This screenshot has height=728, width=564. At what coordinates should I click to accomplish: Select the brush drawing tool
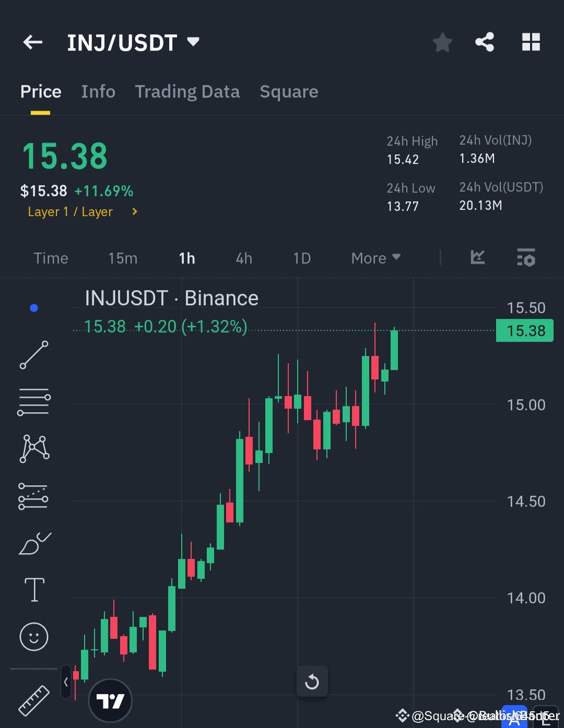(x=33, y=543)
